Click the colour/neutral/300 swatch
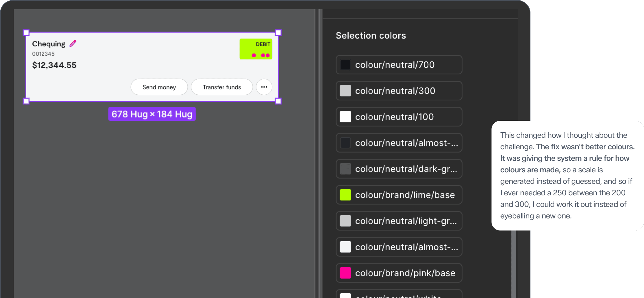The width and height of the screenshot is (644, 298). 345,91
